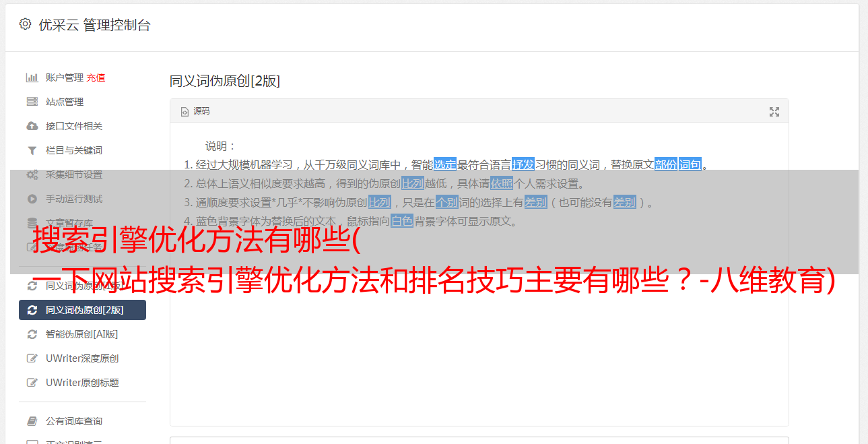Open 智能伪原创[AI版] menu item
This screenshot has height=444, width=868.
click(x=82, y=334)
